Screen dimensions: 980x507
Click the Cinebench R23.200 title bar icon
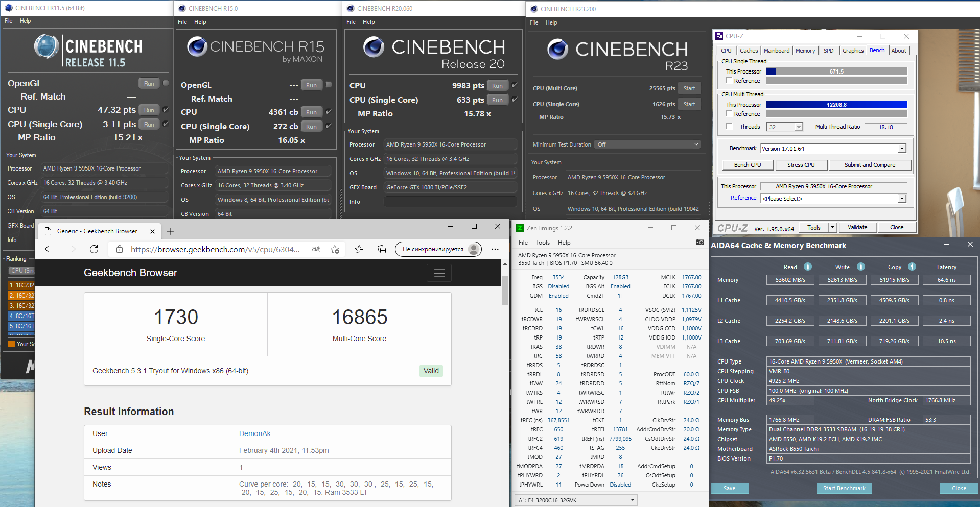[534, 9]
